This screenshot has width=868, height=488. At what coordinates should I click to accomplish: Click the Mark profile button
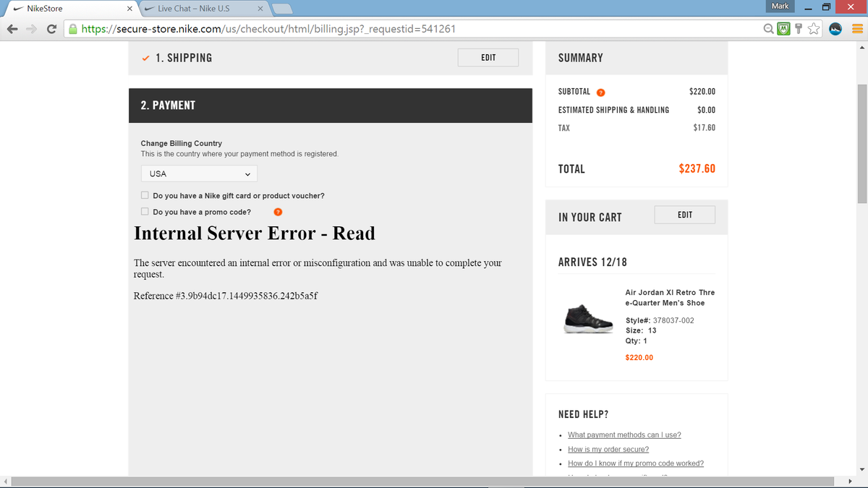pos(780,6)
